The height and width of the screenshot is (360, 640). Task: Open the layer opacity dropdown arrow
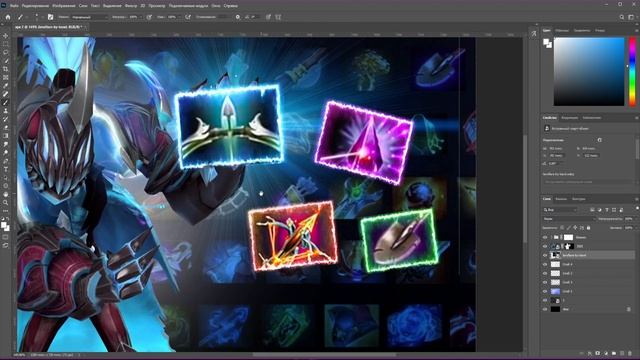(x=635, y=219)
